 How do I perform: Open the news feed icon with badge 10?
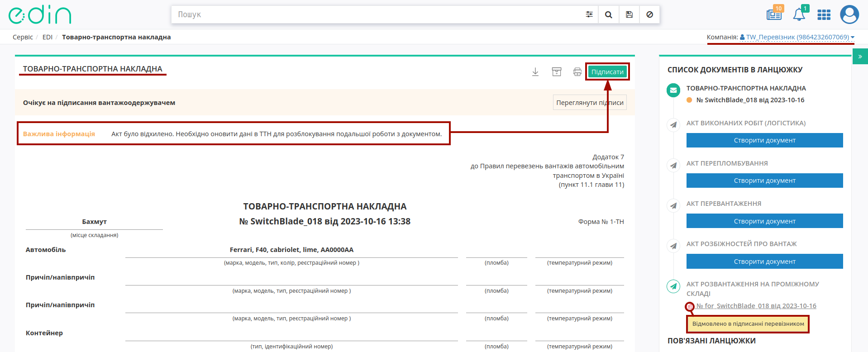coord(774,14)
